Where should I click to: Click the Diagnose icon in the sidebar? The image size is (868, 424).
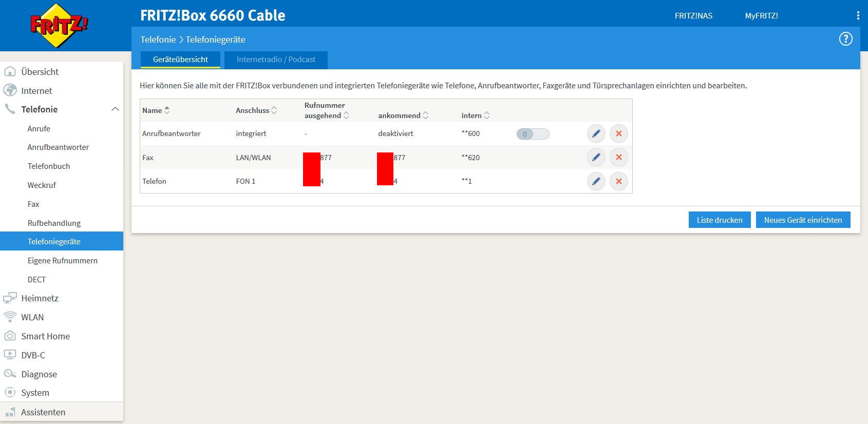tap(10, 374)
